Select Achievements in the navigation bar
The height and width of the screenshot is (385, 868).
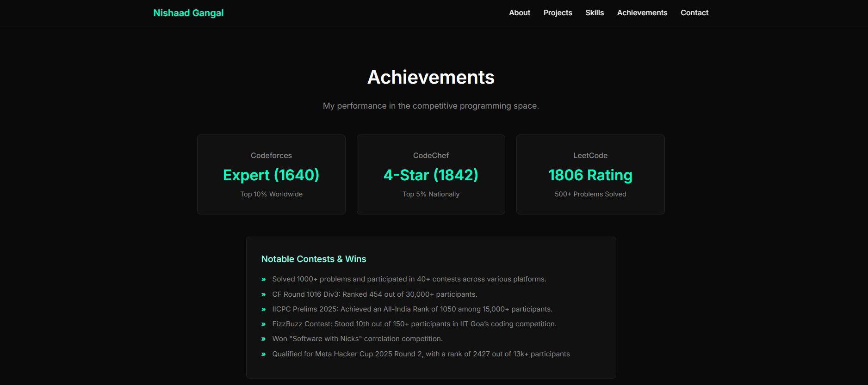(642, 13)
